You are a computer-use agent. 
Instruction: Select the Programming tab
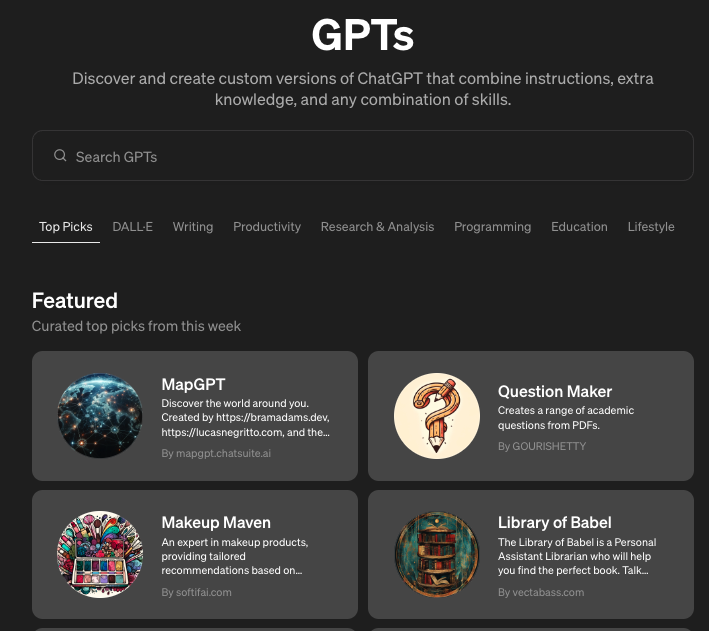pyautogui.click(x=492, y=227)
